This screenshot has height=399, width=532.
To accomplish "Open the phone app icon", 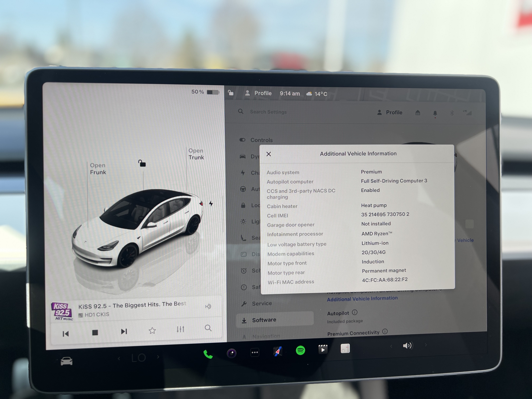I will click(x=208, y=354).
